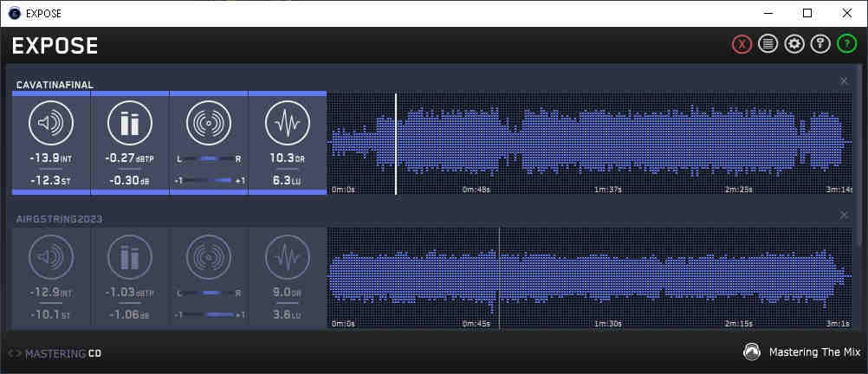The width and height of the screenshot is (868, 374).
Task: Click the MASTERING CD preset label
Action: click(x=63, y=353)
